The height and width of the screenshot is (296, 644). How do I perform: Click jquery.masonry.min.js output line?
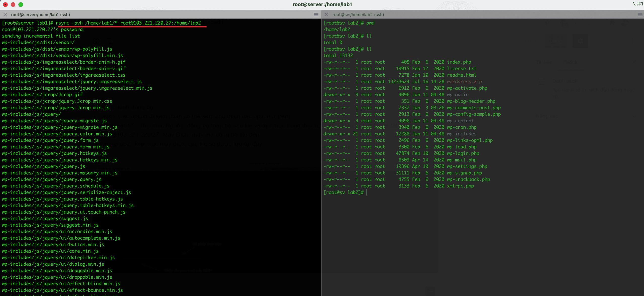pos(60,173)
